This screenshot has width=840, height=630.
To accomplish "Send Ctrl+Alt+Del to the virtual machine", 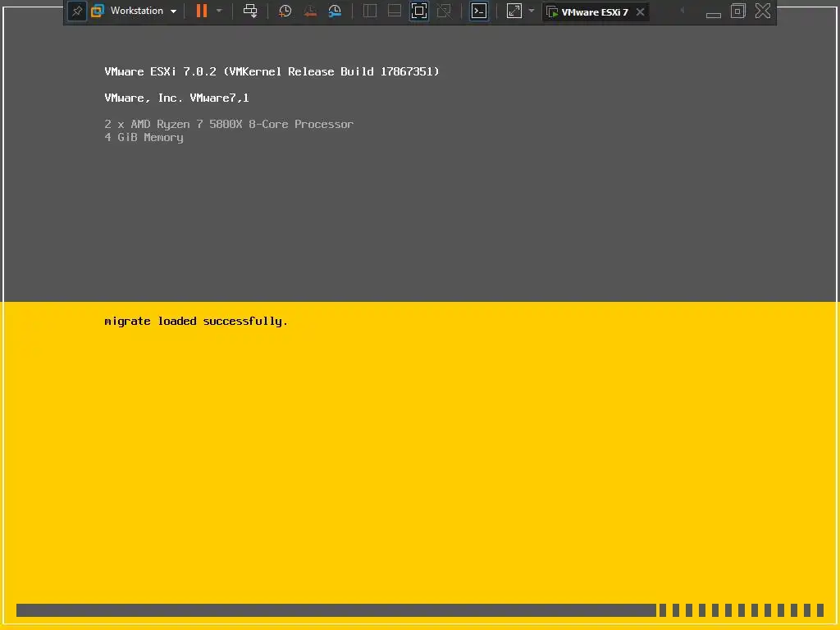I will (250, 11).
